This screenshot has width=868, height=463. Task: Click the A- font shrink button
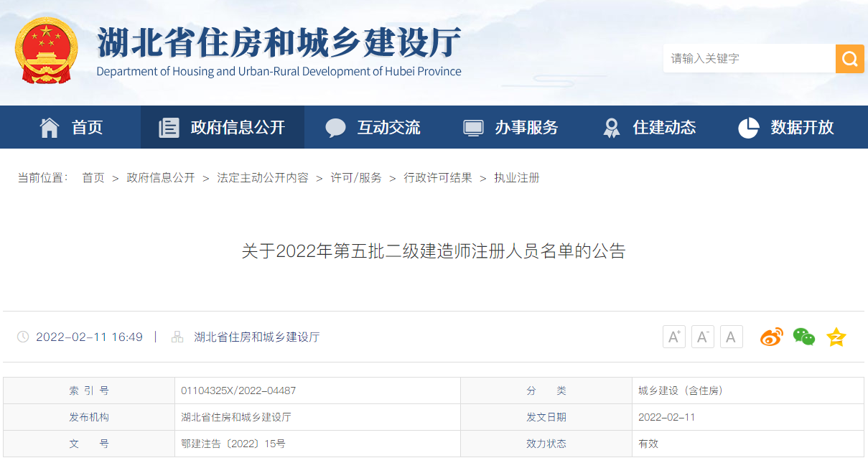702,336
